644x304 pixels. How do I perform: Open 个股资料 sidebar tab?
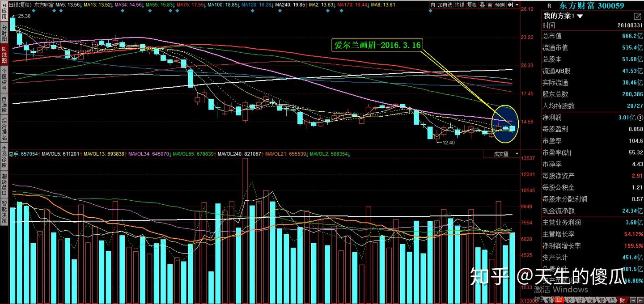[4, 80]
